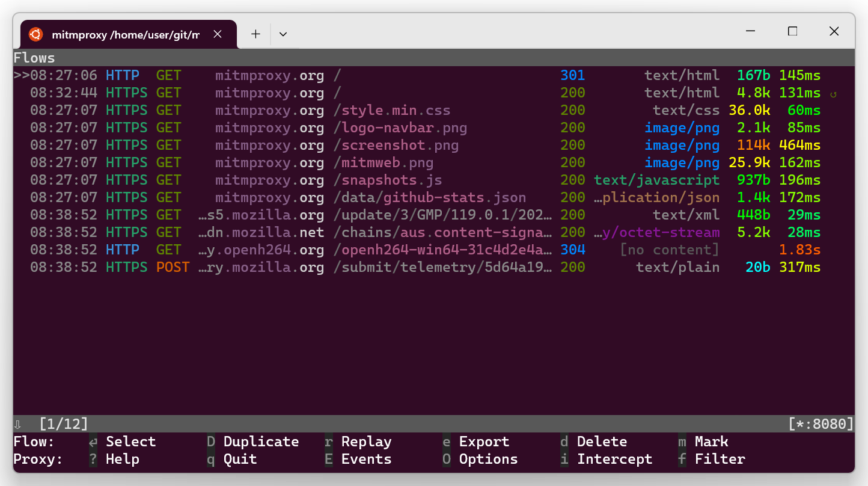This screenshot has height=486, width=868.
Task: Click the [*:8080] listen address
Action: (x=821, y=424)
